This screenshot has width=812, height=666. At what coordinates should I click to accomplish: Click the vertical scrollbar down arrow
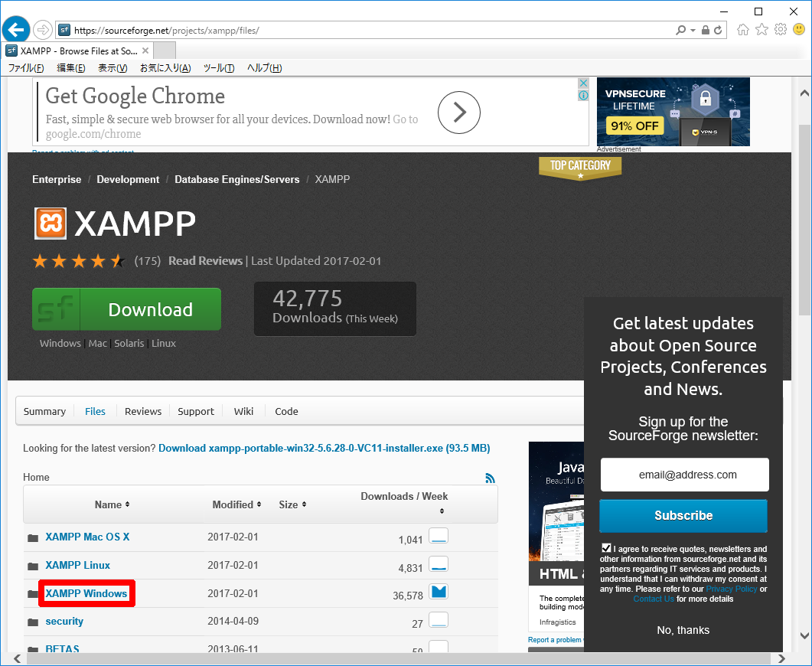point(804,635)
